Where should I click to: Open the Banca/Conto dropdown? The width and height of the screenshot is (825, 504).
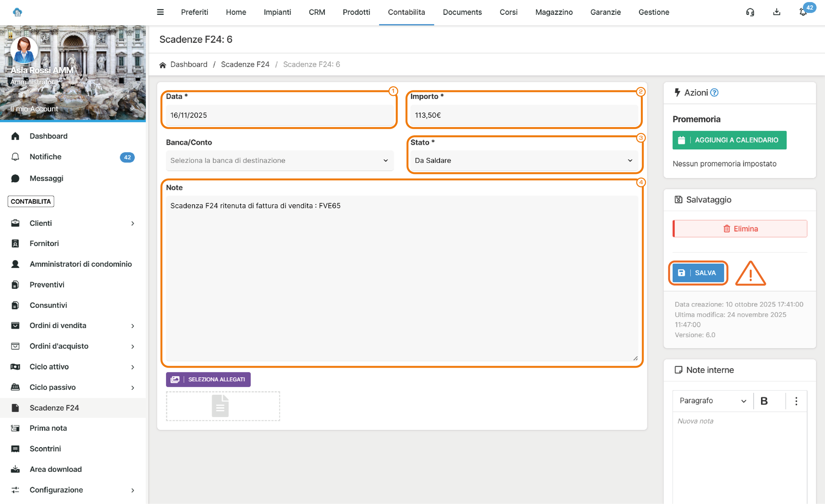pos(280,161)
